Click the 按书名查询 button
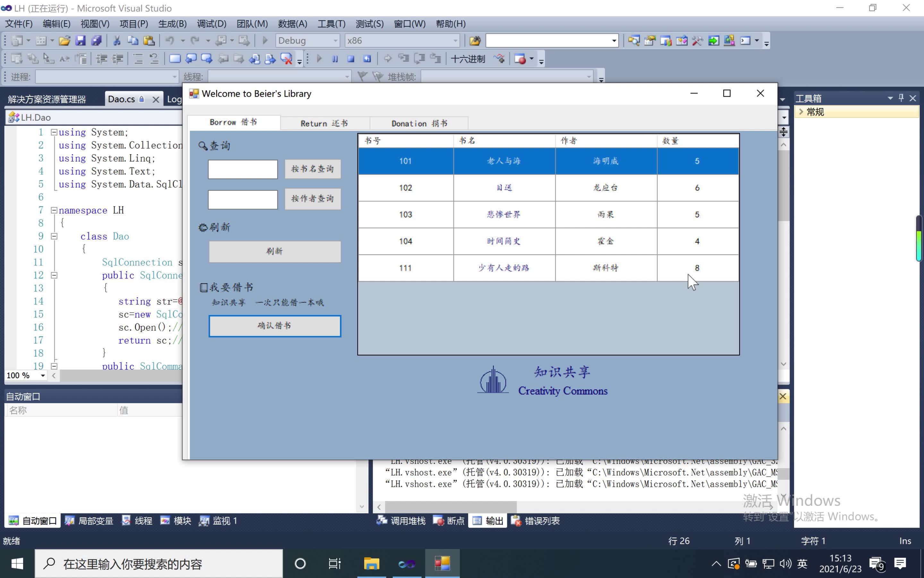 [x=313, y=169]
